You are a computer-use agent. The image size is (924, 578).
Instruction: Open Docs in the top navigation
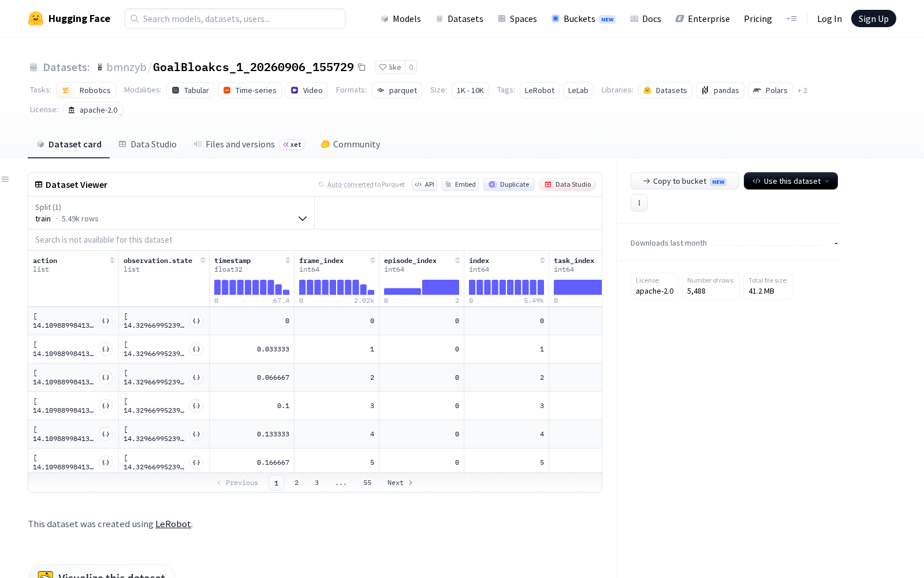coord(645,18)
